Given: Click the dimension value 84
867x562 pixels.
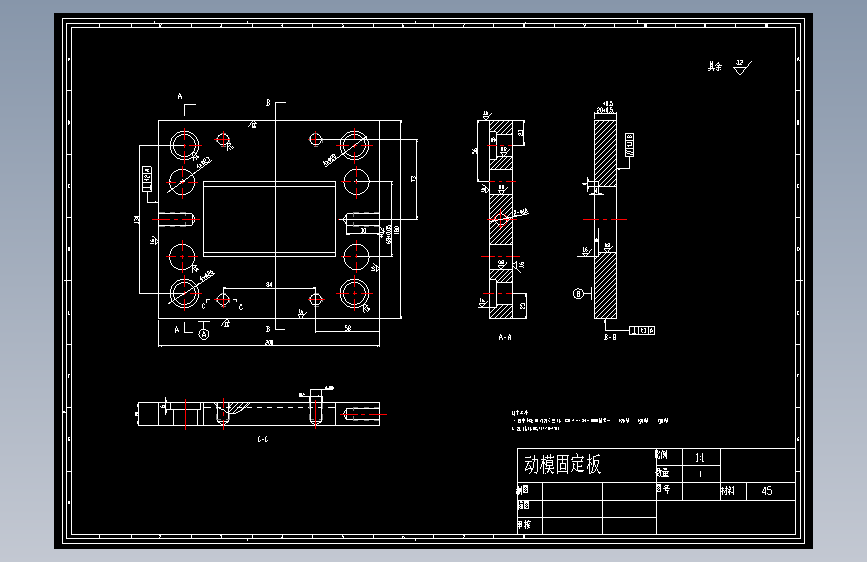Looking at the screenshot, I should click(269, 284).
